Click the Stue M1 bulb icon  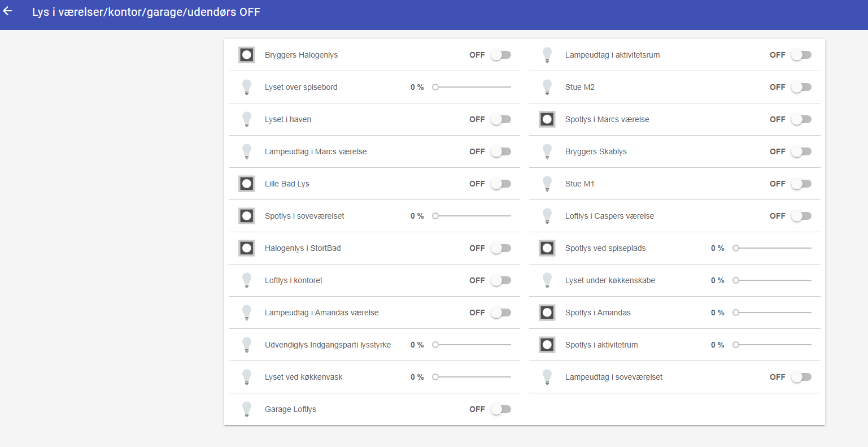click(x=547, y=184)
